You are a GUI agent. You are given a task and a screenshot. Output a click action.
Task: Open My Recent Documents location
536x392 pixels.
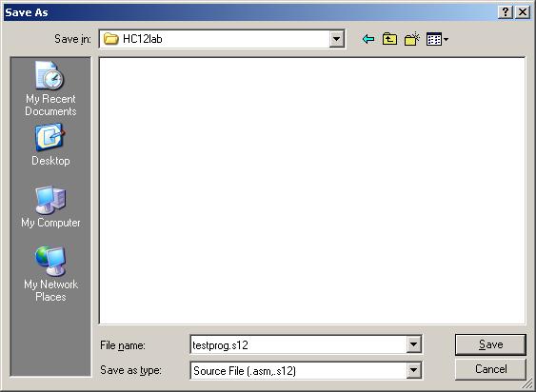click(50, 88)
